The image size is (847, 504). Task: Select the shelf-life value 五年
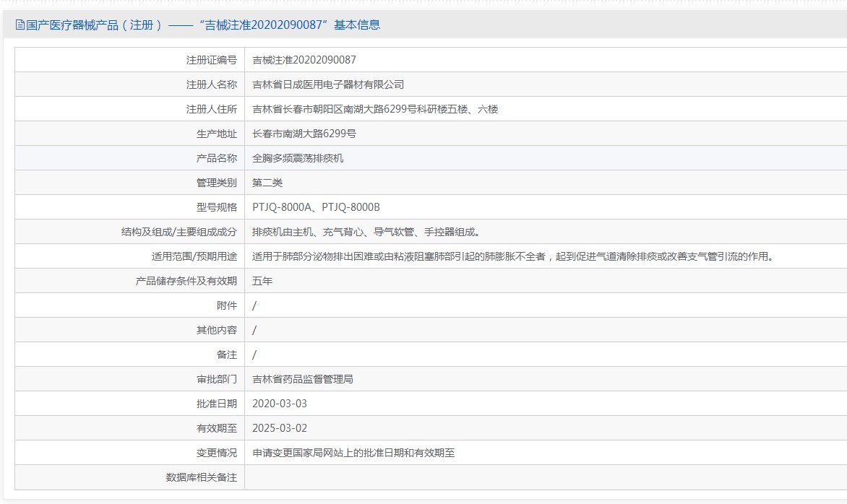click(262, 281)
